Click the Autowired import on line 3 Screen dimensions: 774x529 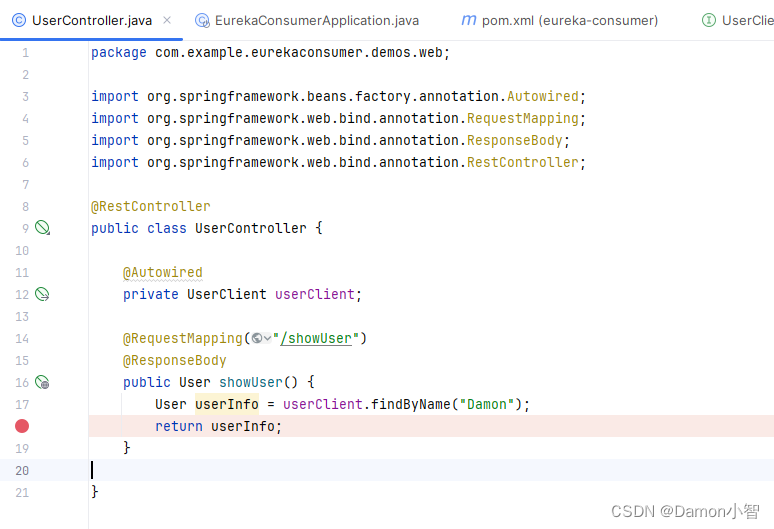click(x=542, y=96)
